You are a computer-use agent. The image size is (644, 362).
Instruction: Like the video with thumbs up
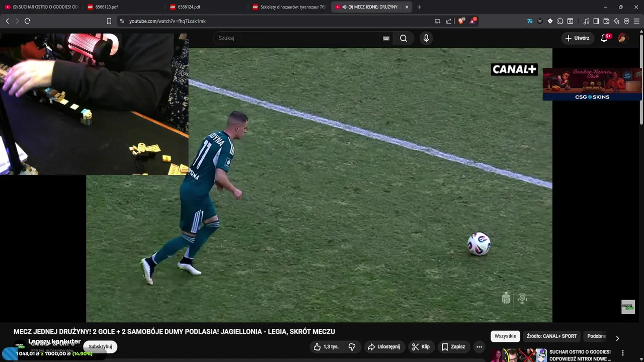coord(326,347)
